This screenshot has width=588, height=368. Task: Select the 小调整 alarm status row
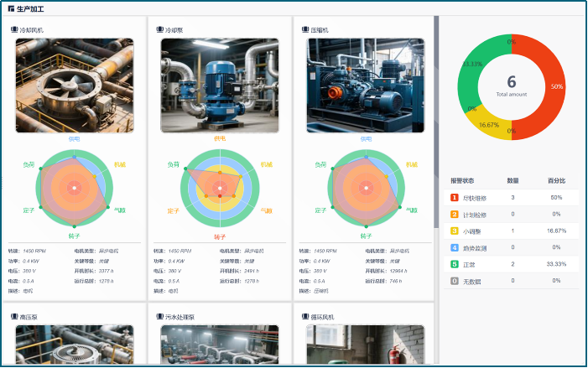[x=512, y=231]
